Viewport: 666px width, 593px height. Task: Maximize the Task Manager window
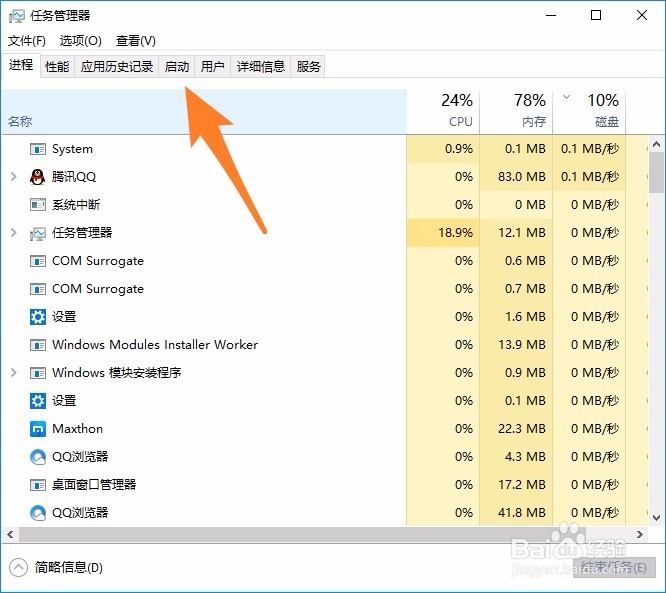click(596, 16)
